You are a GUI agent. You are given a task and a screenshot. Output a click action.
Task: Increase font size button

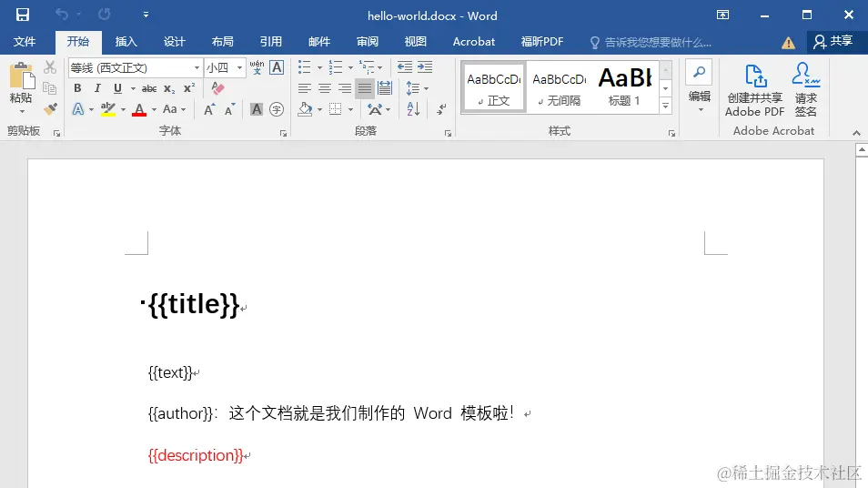click(209, 109)
